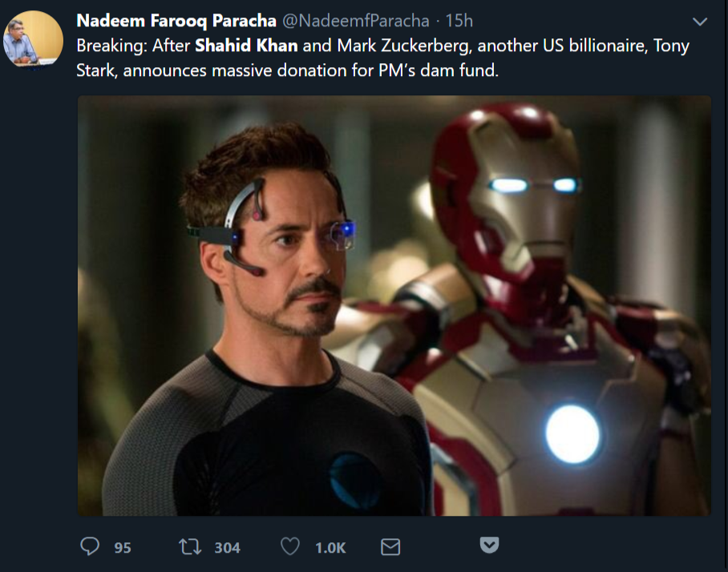Open Nadeem Farooq Paracha's profile avatar
This screenshot has width=728, height=572.
tap(33, 39)
